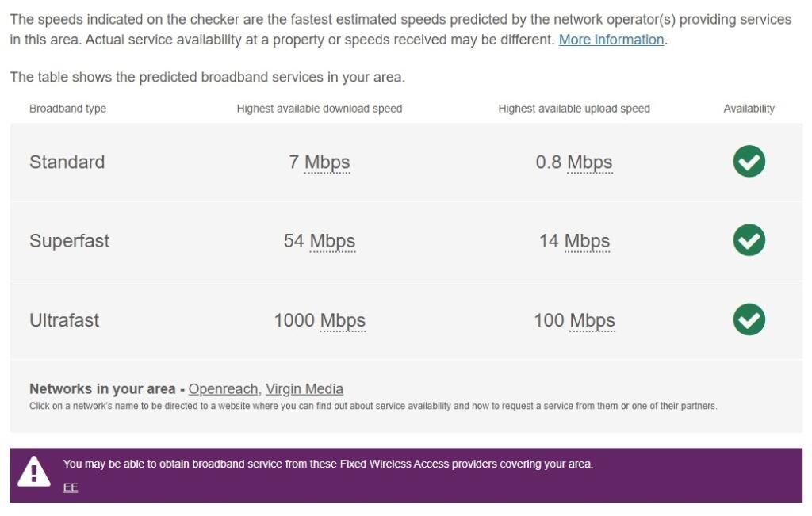Open the More information link

(611, 40)
